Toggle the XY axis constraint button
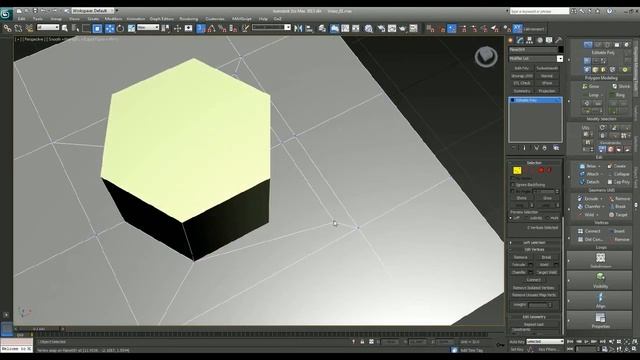This screenshot has width=640, height=360. (x=517, y=28)
